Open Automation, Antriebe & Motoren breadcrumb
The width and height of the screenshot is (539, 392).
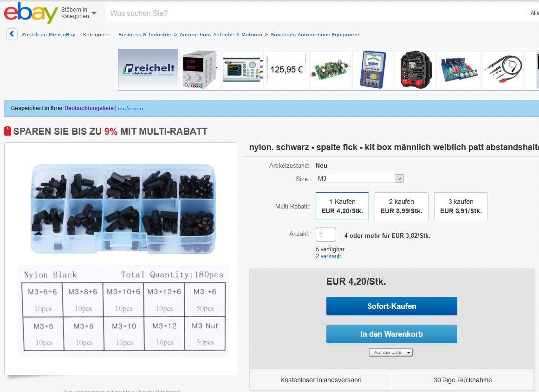click(x=221, y=34)
